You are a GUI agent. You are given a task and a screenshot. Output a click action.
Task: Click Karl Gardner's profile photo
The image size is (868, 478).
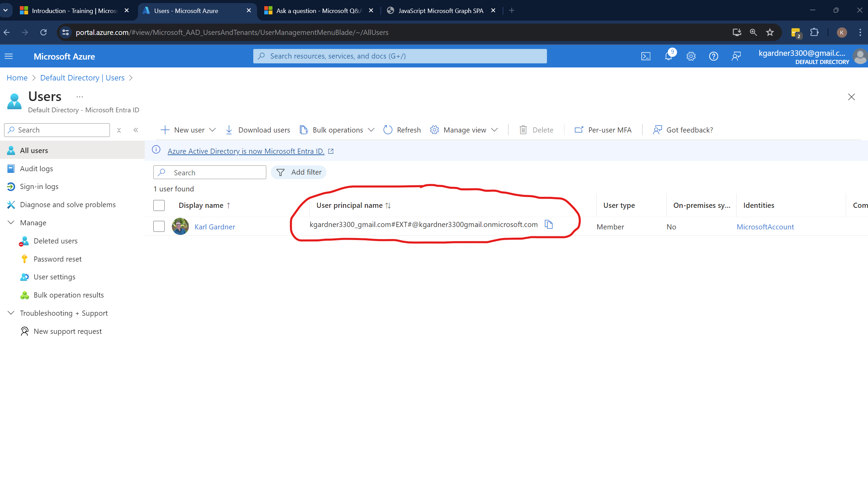pos(180,226)
